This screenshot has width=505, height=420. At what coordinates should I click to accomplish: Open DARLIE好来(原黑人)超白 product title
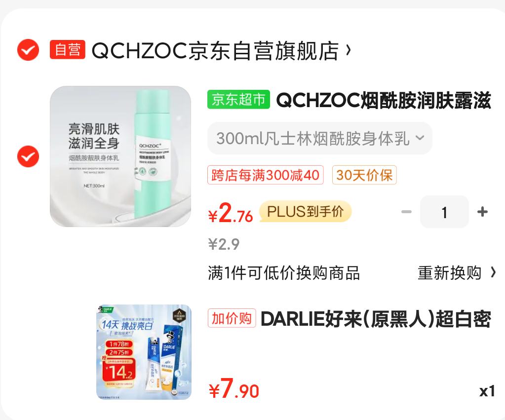376,319
